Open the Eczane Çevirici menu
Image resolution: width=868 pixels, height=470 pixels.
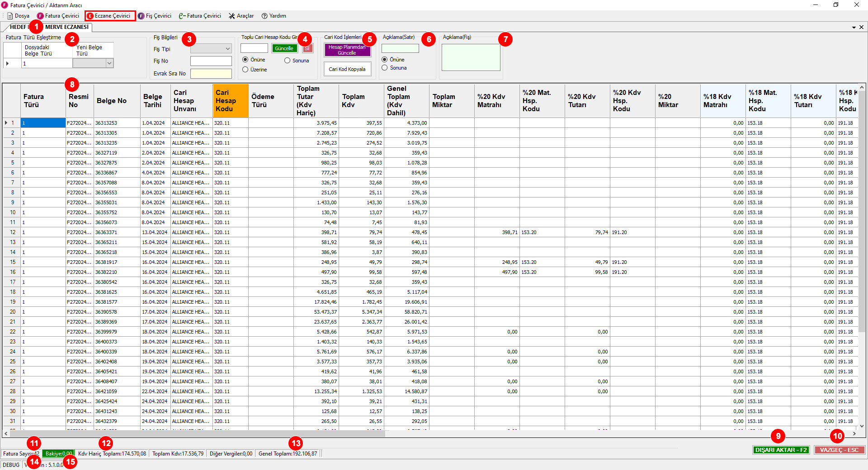click(110, 16)
